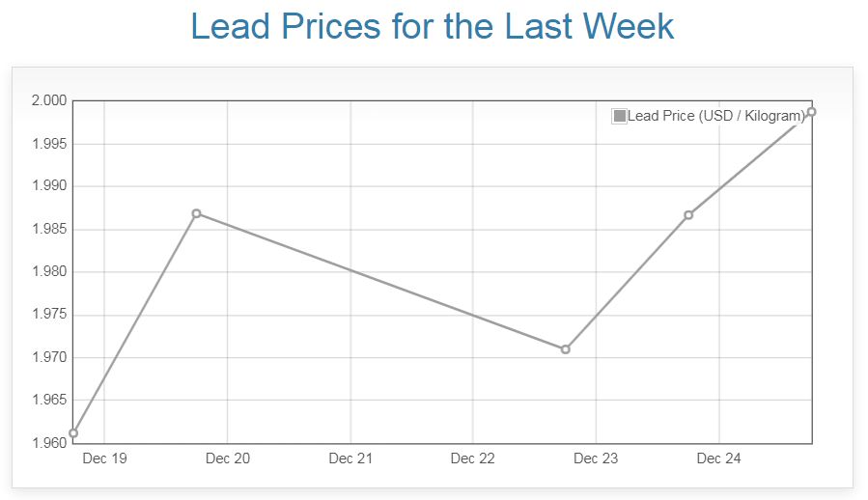Click the data point peak before Dec 20
The height and width of the screenshot is (500, 868).
196,213
